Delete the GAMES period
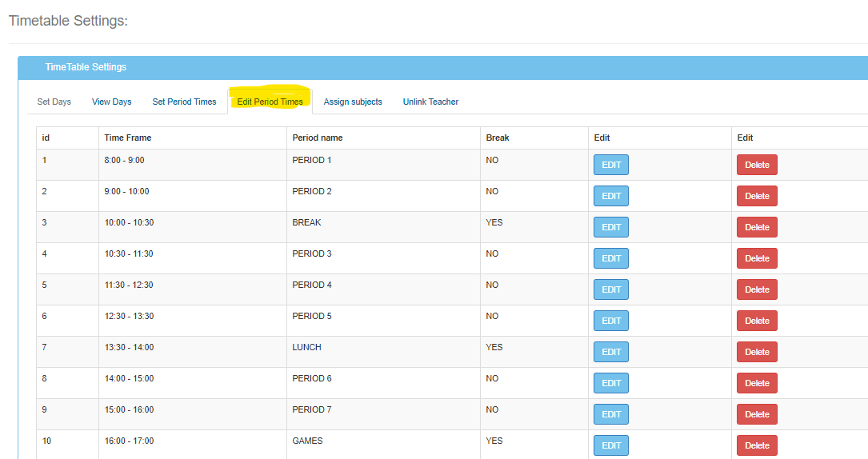The image size is (868, 459). [757, 445]
